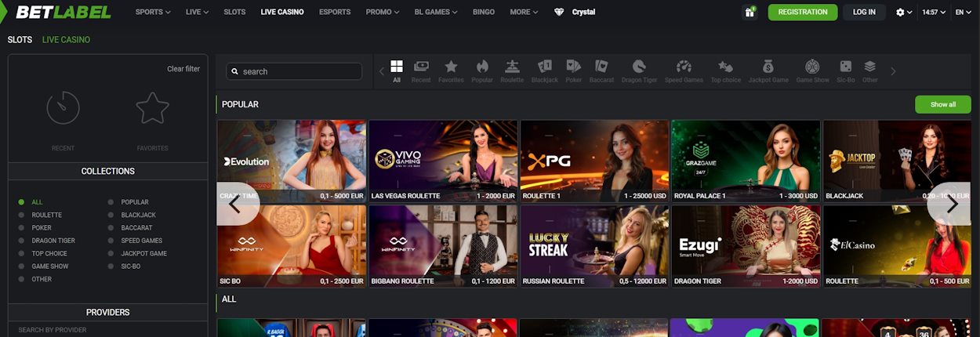Click the game search input field
This screenshot has height=337, width=980.
[295, 71]
